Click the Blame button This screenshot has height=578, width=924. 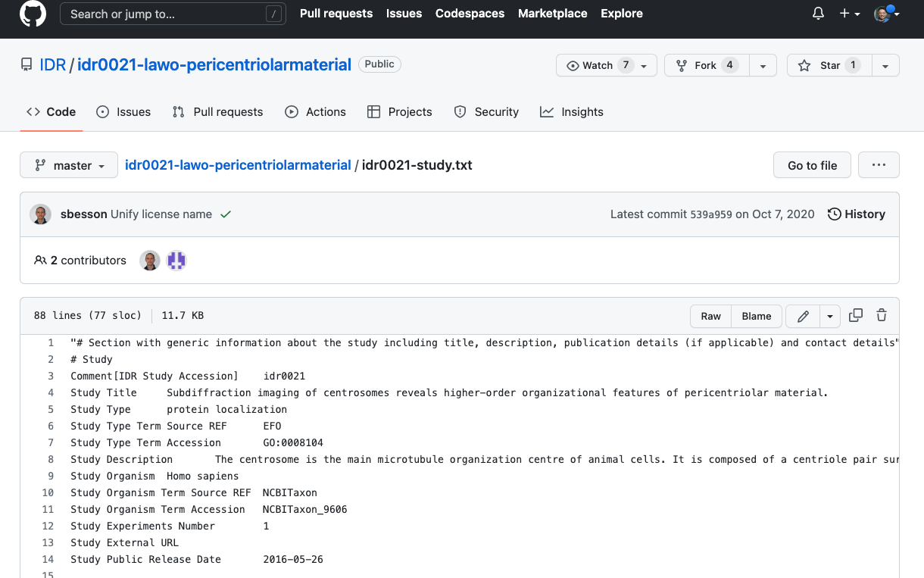tap(756, 316)
